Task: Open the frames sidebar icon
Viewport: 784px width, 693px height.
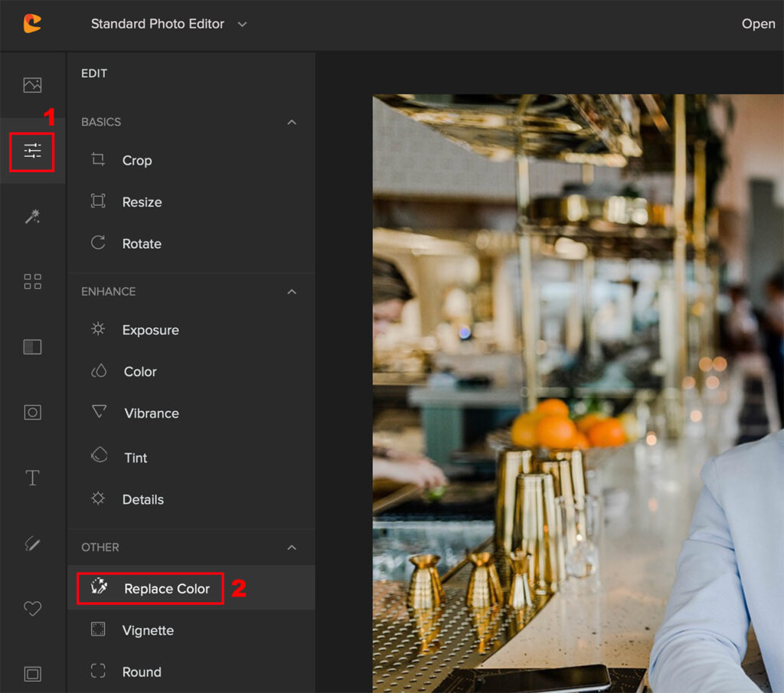Action: click(x=32, y=674)
